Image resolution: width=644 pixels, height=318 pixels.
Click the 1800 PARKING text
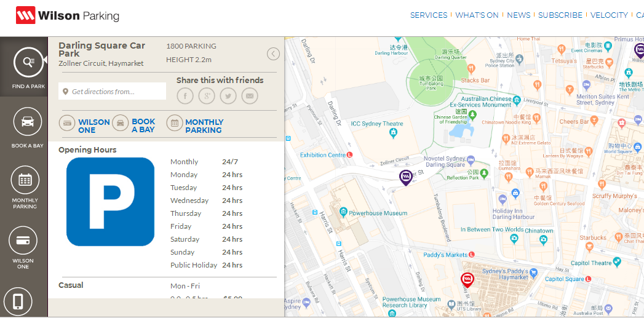tap(191, 46)
